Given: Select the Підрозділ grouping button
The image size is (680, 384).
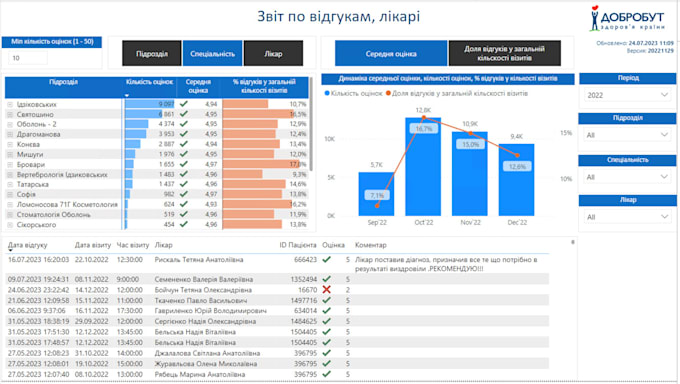Looking at the screenshot, I should (152, 53).
